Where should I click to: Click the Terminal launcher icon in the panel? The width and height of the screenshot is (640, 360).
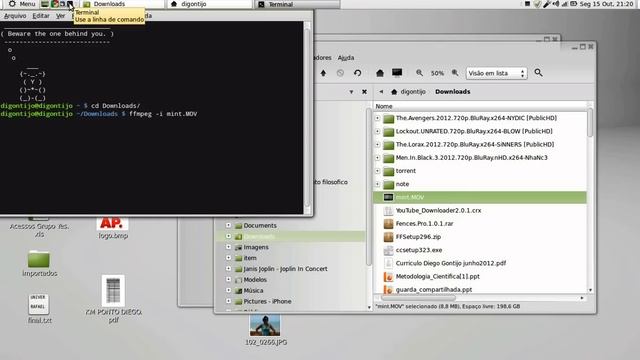pyautogui.click(x=70, y=4)
